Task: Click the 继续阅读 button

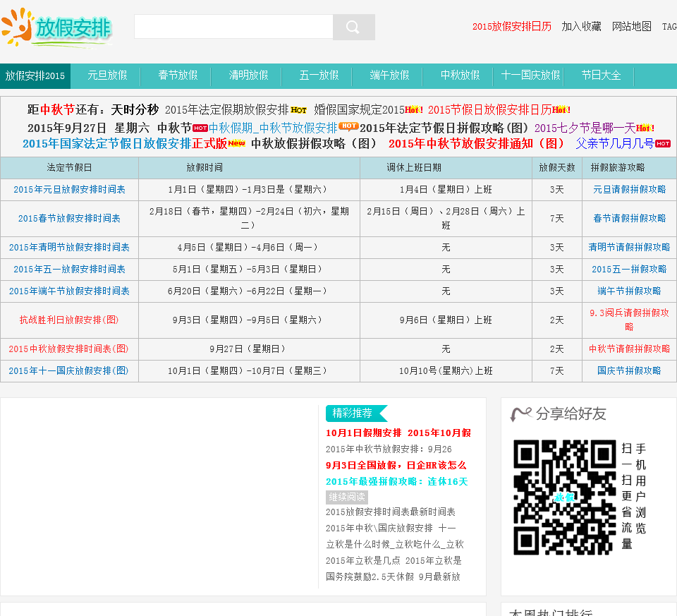Action: [346, 497]
